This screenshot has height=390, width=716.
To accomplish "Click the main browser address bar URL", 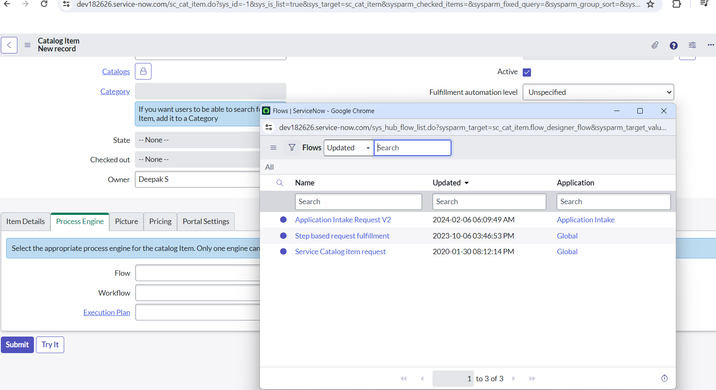I will point(358,4).
